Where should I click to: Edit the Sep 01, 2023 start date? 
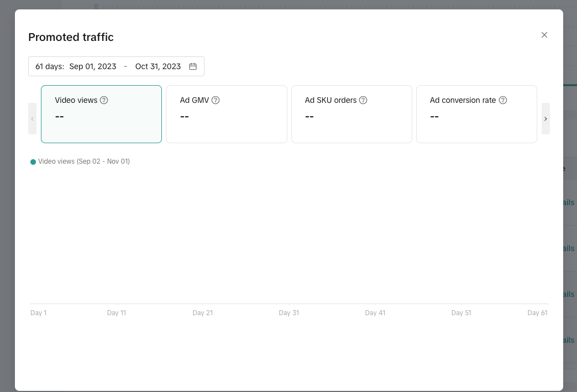click(x=93, y=66)
